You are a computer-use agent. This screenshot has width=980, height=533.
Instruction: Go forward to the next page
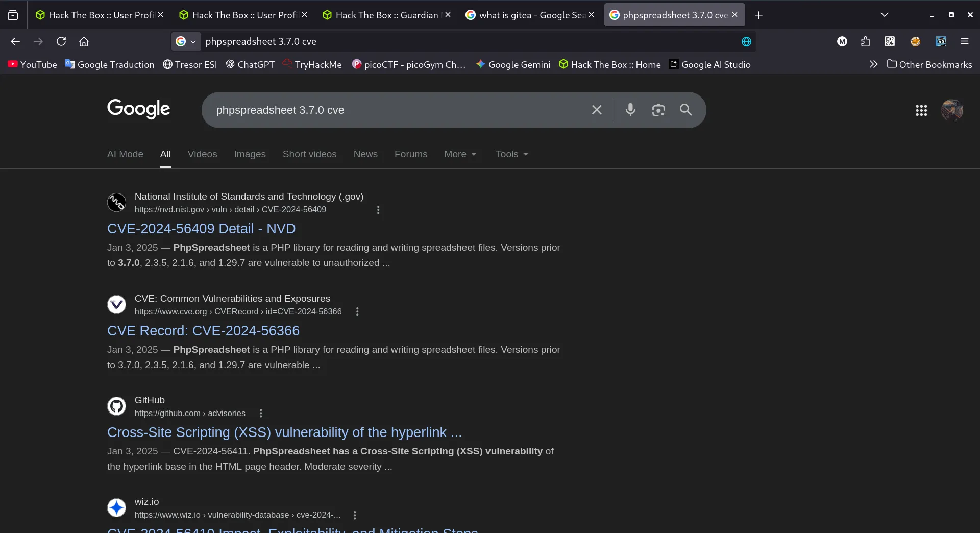point(38,42)
